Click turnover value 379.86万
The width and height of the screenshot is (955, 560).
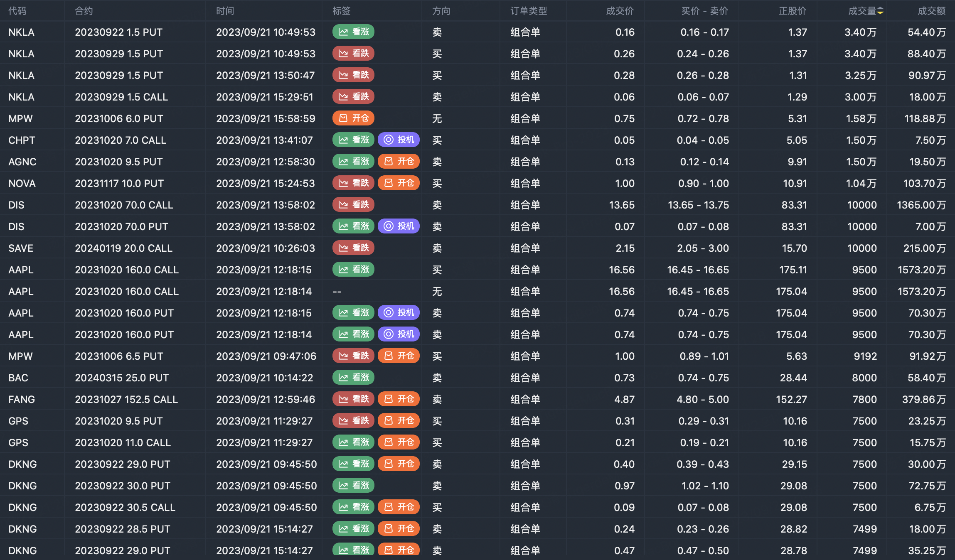click(x=924, y=399)
